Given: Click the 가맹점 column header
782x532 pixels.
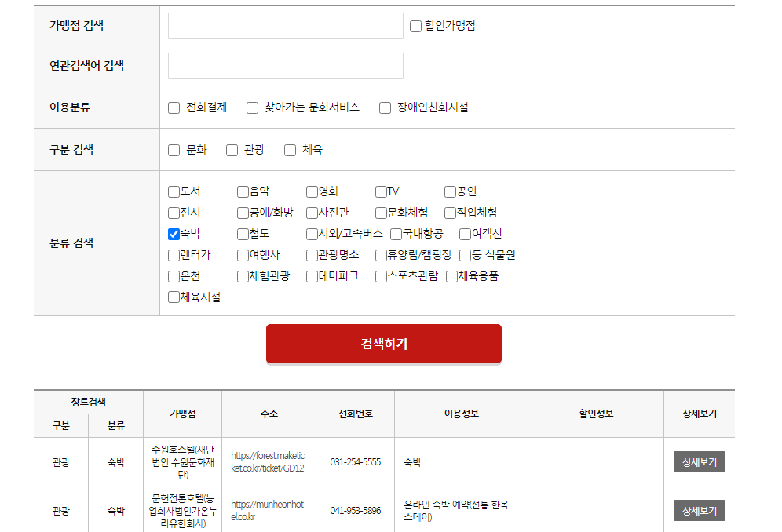Looking at the screenshot, I should 182,414.
